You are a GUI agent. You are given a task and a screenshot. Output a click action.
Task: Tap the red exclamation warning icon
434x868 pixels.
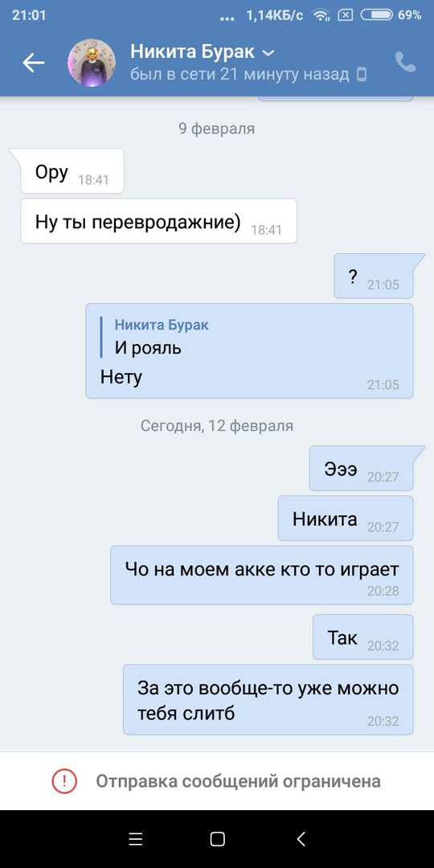tap(64, 781)
